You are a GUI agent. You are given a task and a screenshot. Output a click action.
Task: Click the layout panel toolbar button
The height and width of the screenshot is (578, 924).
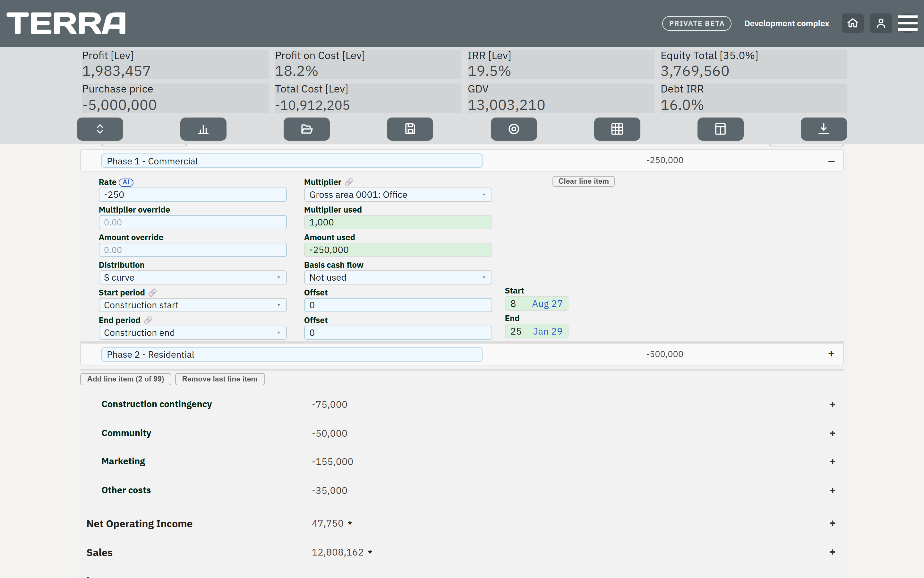[721, 129]
